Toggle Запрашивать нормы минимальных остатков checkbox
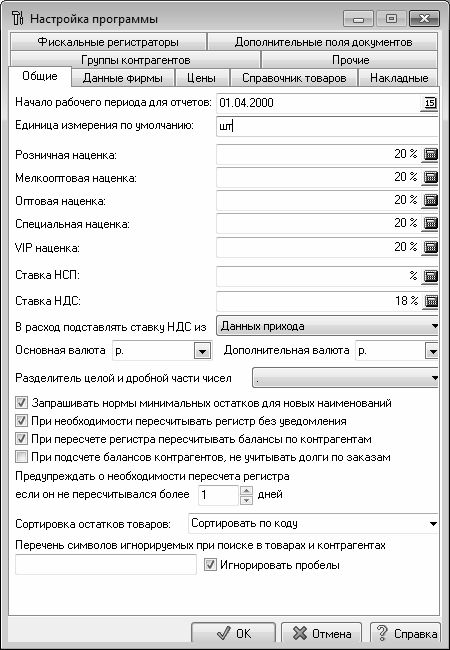 [21, 403]
